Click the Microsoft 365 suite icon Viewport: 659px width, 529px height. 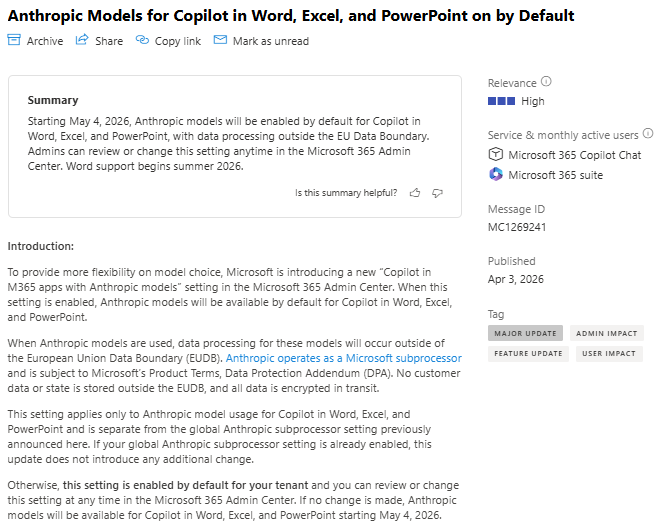[x=495, y=175]
